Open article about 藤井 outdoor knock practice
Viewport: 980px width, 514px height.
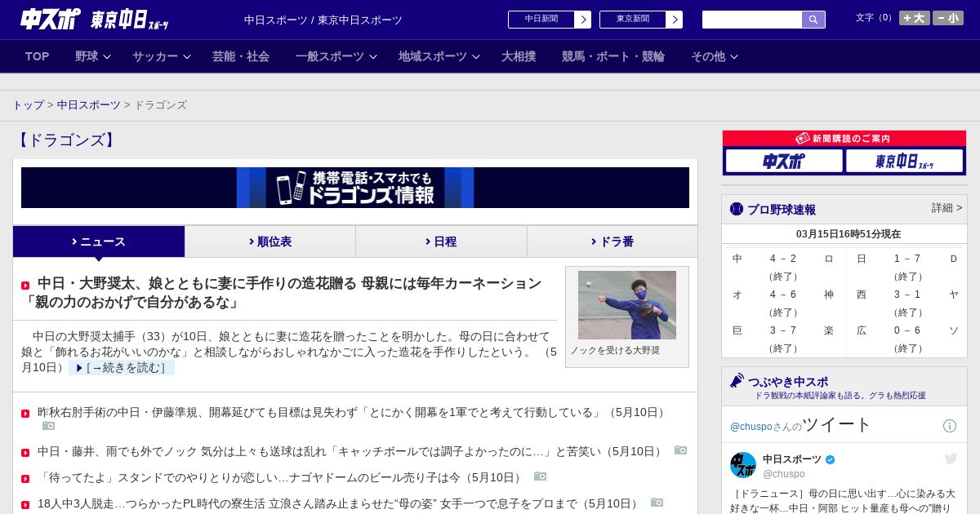click(352, 451)
